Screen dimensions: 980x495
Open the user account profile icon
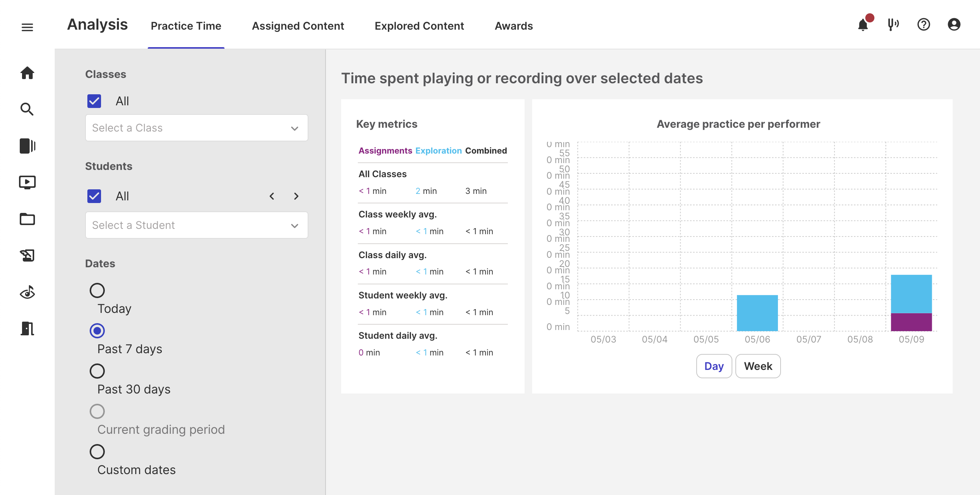[954, 25]
